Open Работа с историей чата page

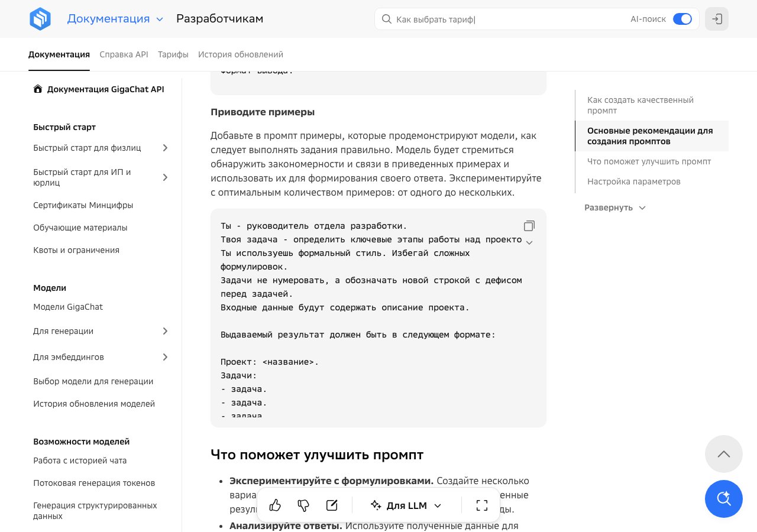[x=80, y=460]
